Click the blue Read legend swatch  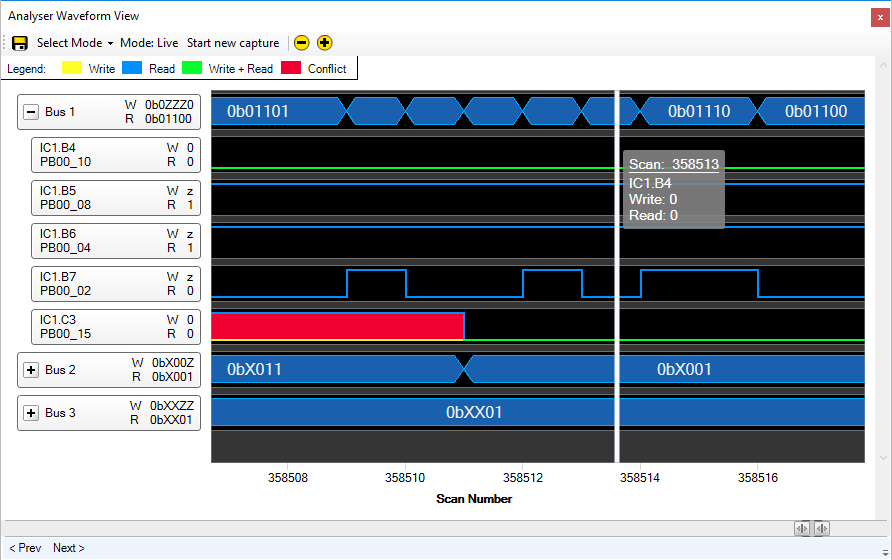(132, 68)
